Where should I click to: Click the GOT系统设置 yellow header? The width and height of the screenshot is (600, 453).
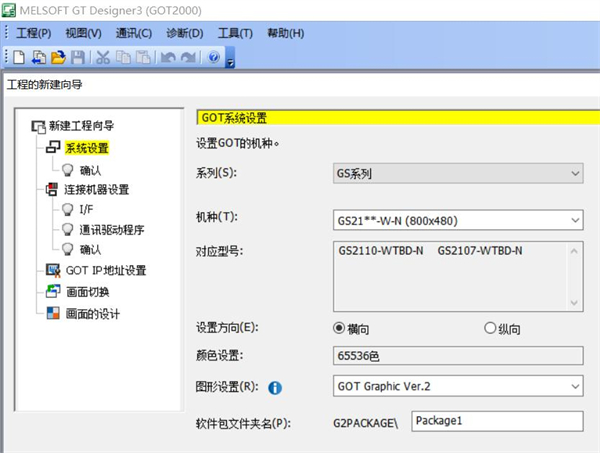tap(398, 117)
